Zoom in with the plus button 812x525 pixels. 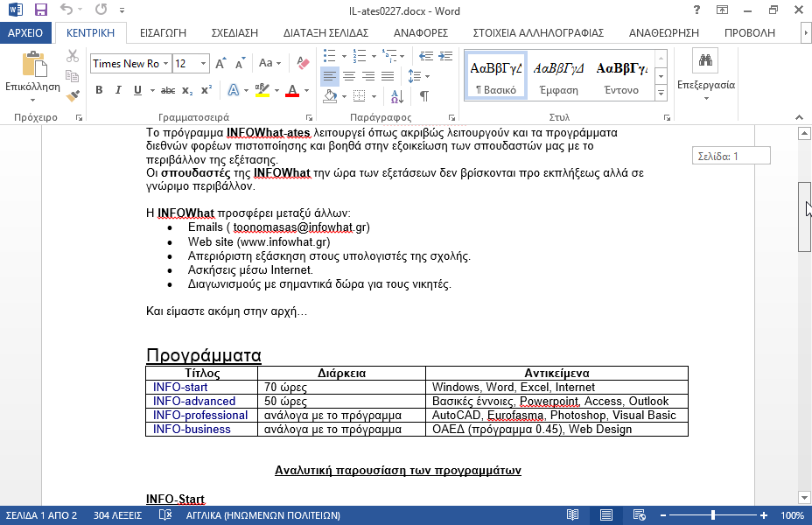764,515
